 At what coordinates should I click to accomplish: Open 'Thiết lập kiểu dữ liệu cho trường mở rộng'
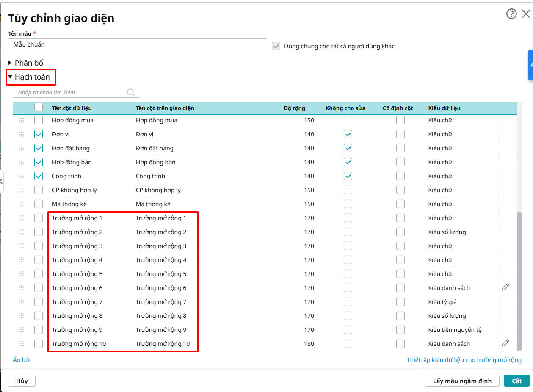coord(464,360)
